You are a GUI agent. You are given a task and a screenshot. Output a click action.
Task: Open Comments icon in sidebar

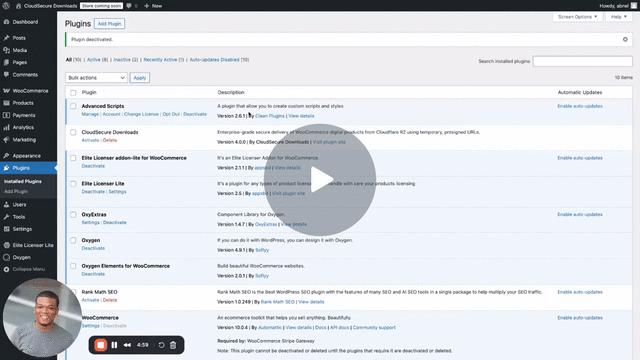point(6,75)
